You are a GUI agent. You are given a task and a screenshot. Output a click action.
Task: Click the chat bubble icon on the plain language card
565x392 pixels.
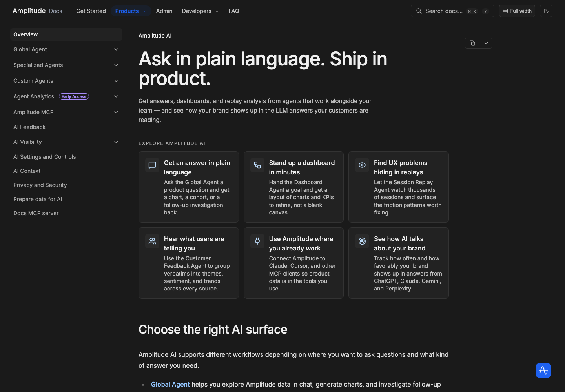(152, 165)
